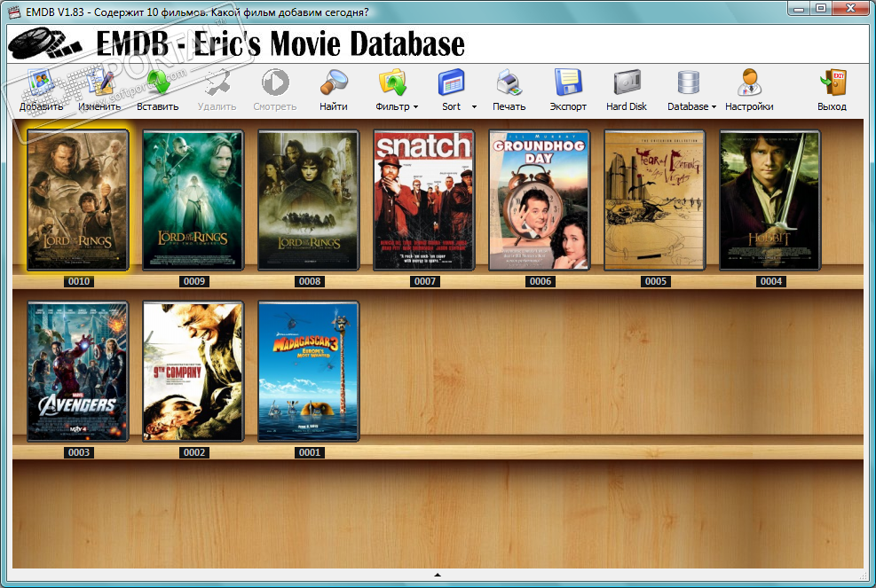Image resolution: width=876 pixels, height=588 pixels.
Task: Click the Изменить (Edit) toolbar icon
Action: point(99,83)
